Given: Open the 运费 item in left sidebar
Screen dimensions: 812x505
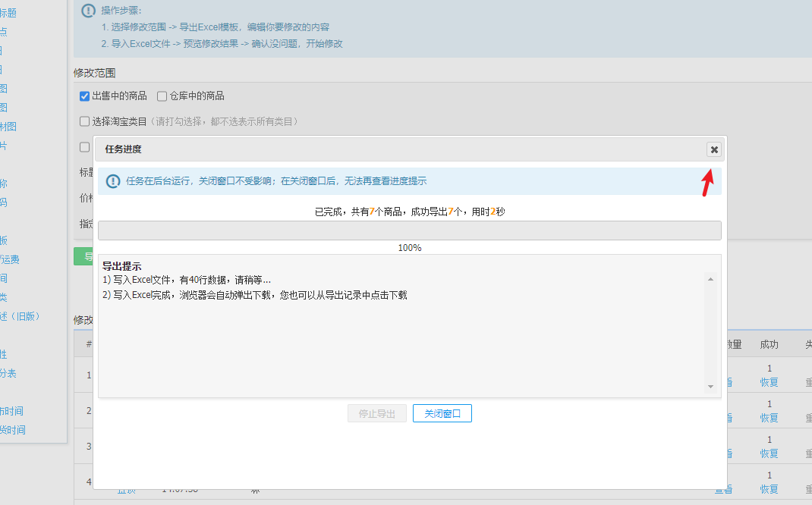Looking at the screenshot, I should pos(9,259).
